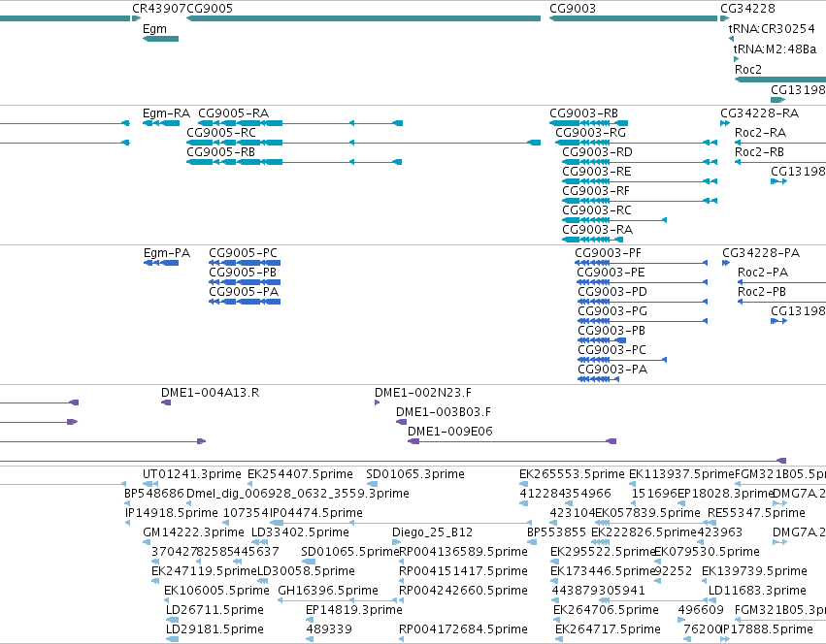Select the BP553855 EST label
Screen dimensions: 826x644
pos(557,532)
